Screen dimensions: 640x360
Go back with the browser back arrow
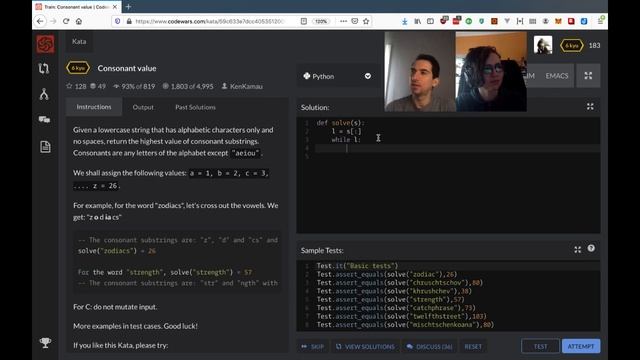point(40,21)
